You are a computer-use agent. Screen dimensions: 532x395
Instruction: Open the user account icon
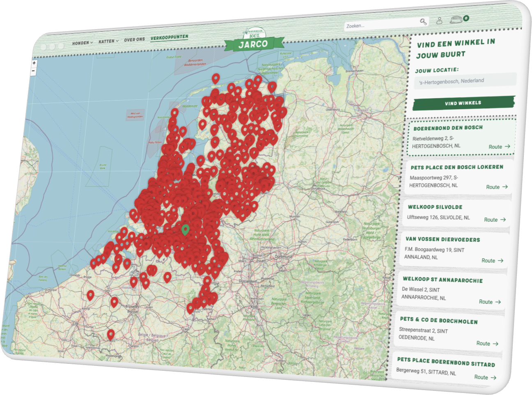coord(439,20)
